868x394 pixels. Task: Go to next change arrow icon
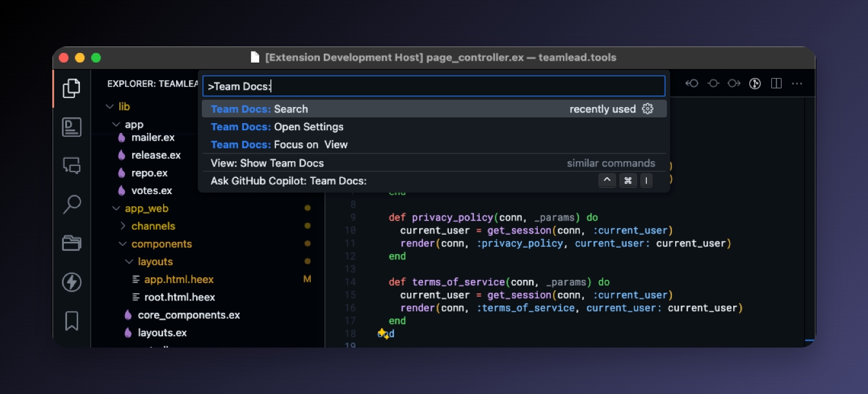pyautogui.click(x=734, y=83)
